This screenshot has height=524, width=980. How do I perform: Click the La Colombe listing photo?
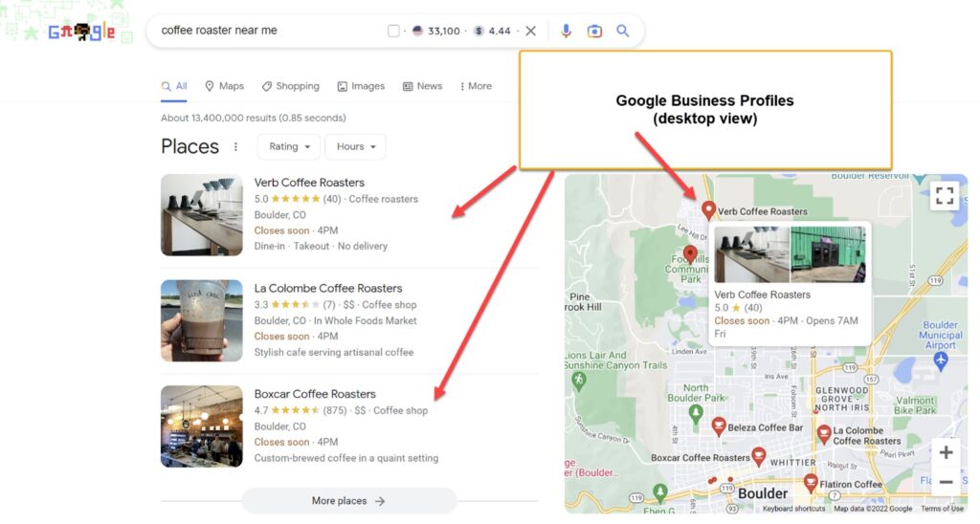[x=201, y=320]
